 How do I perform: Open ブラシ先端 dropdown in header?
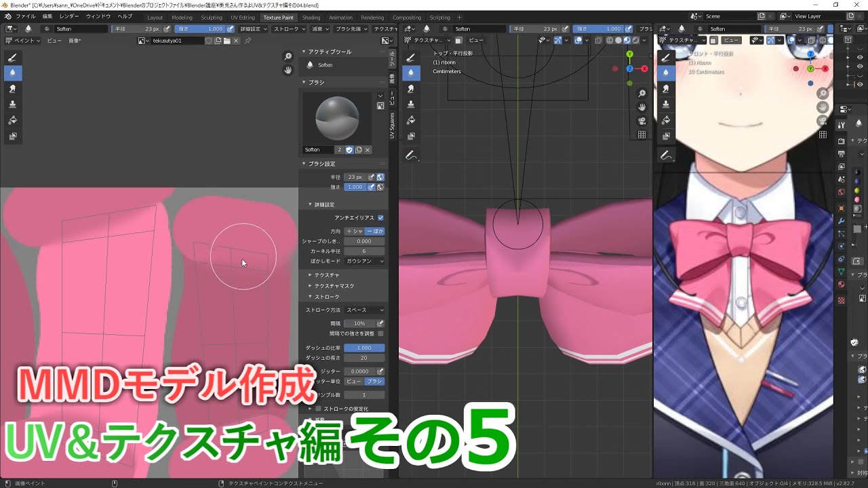(x=352, y=28)
